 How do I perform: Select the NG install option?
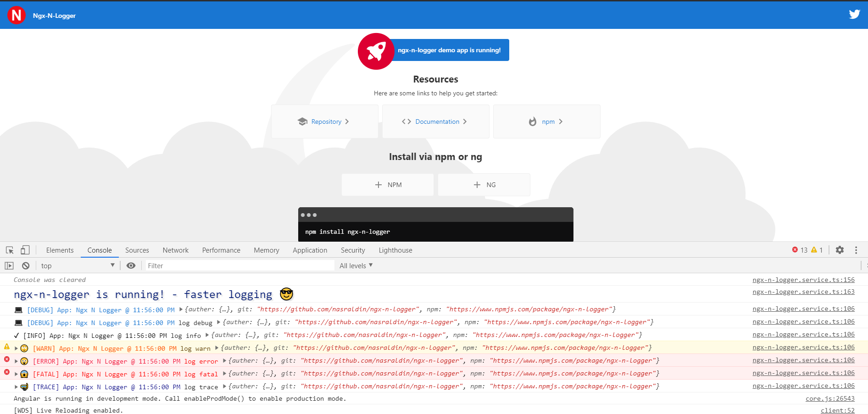[484, 185]
